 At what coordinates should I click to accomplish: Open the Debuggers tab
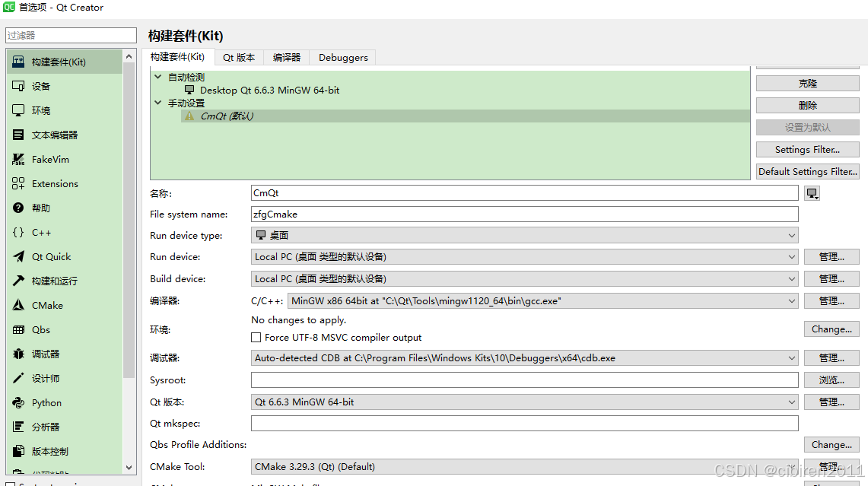click(343, 57)
